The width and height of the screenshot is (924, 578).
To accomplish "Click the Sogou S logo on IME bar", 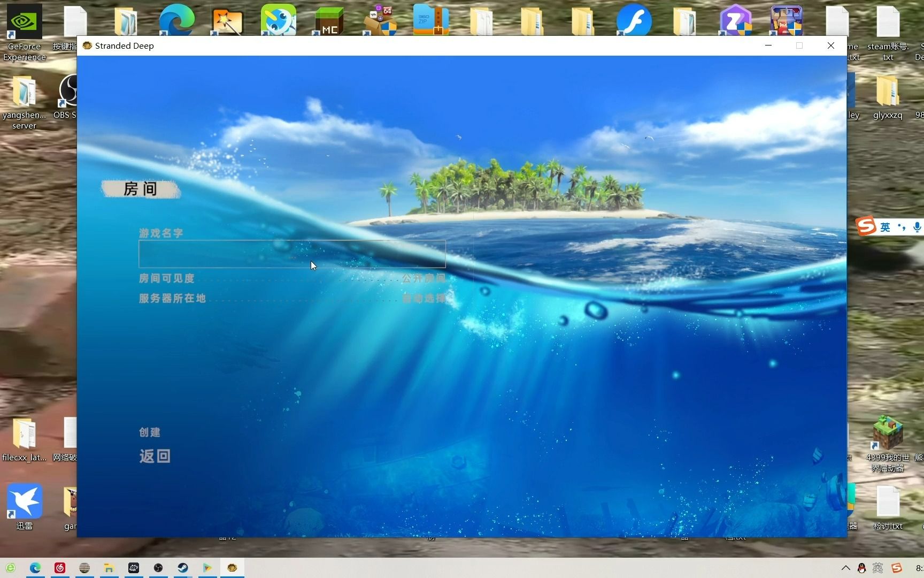I will pos(866,226).
